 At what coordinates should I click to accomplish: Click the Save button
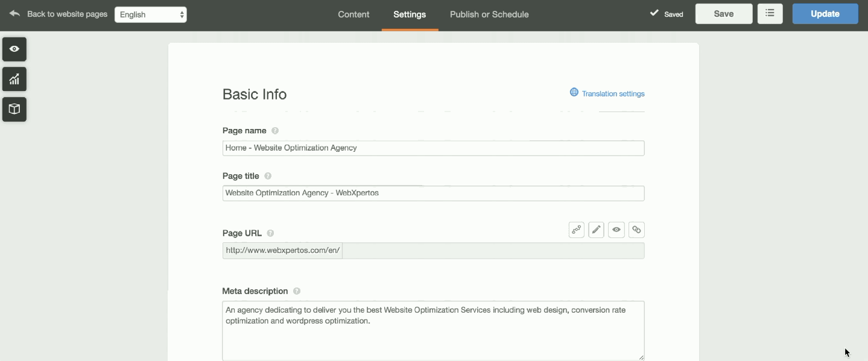[x=724, y=13]
